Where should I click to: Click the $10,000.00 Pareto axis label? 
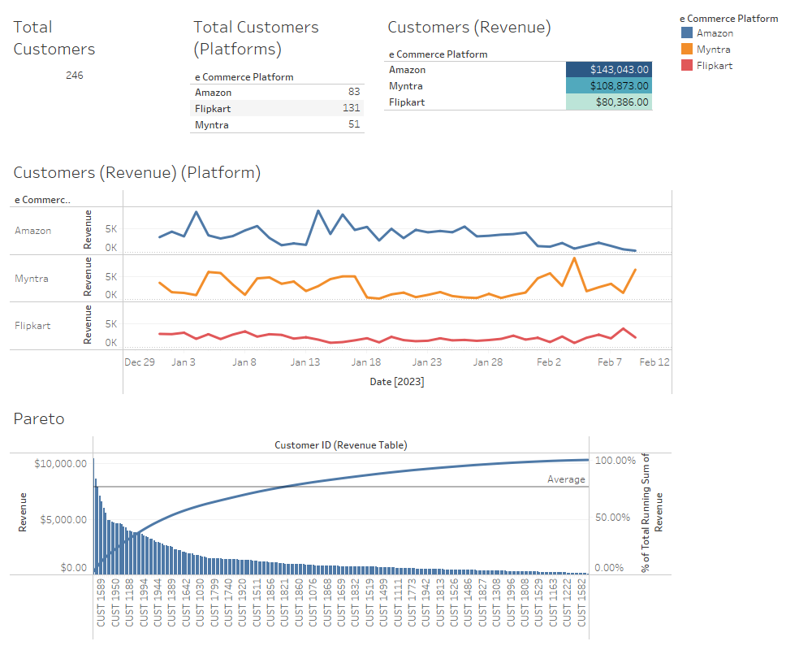tap(61, 463)
